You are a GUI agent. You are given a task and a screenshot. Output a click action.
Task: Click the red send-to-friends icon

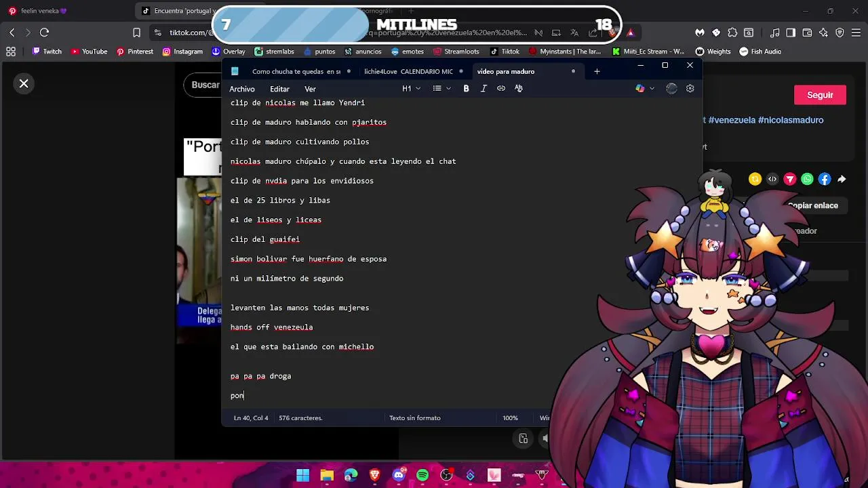click(790, 179)
